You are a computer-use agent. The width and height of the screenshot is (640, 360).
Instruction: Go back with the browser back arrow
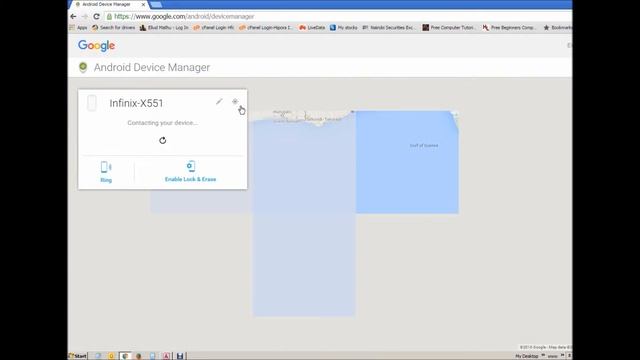tap(73, 16)
